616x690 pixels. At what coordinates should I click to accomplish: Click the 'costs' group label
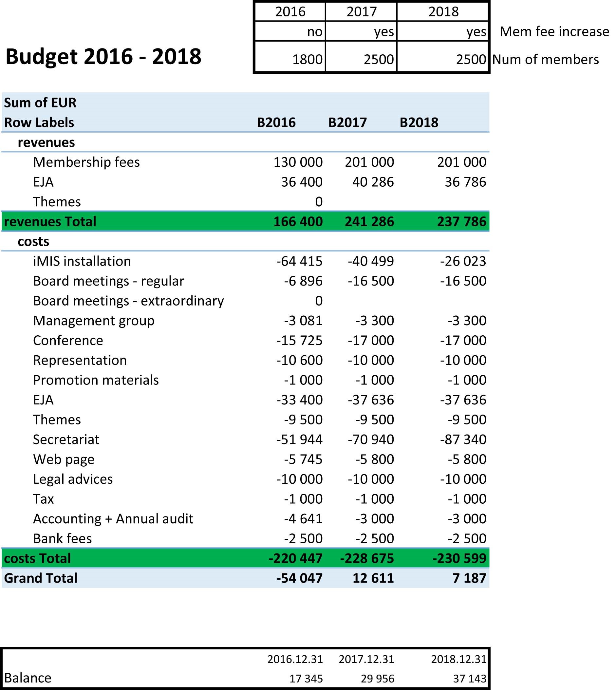[33, 242]
